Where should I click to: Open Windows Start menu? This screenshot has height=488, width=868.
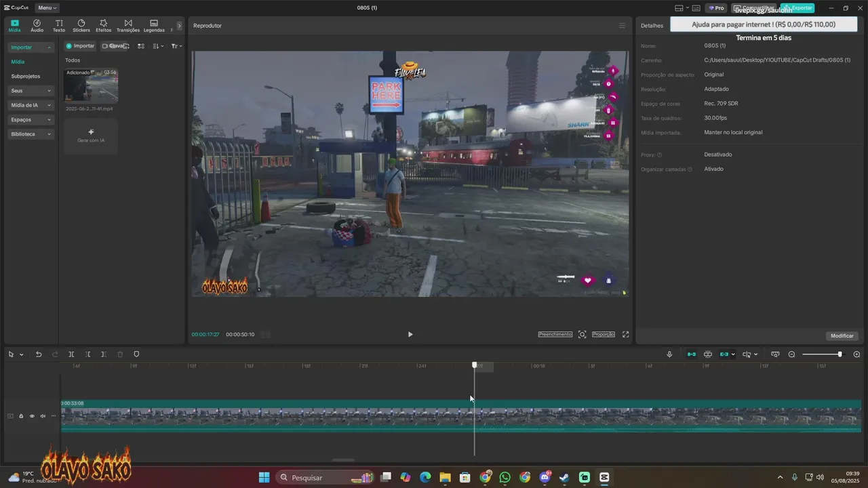point(264,477)
